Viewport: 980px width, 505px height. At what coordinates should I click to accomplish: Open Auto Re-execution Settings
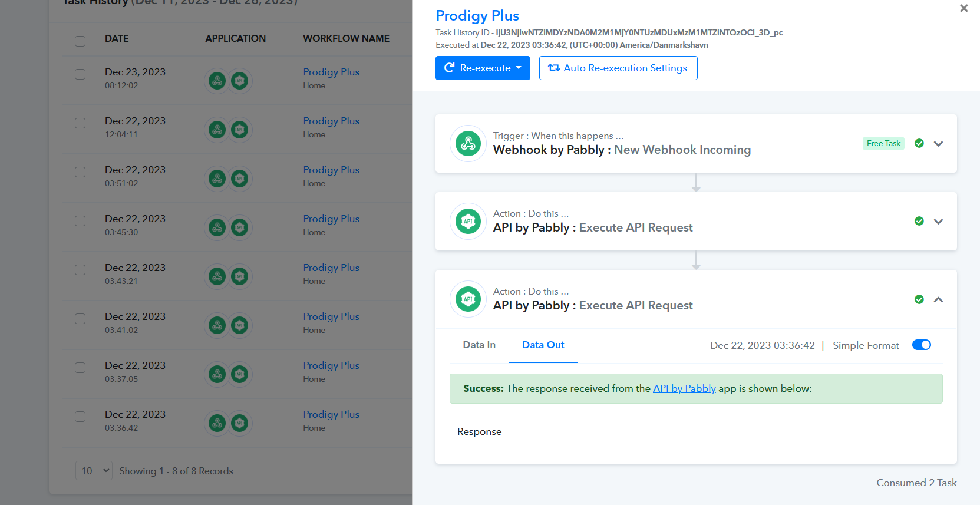click(618, 68)
